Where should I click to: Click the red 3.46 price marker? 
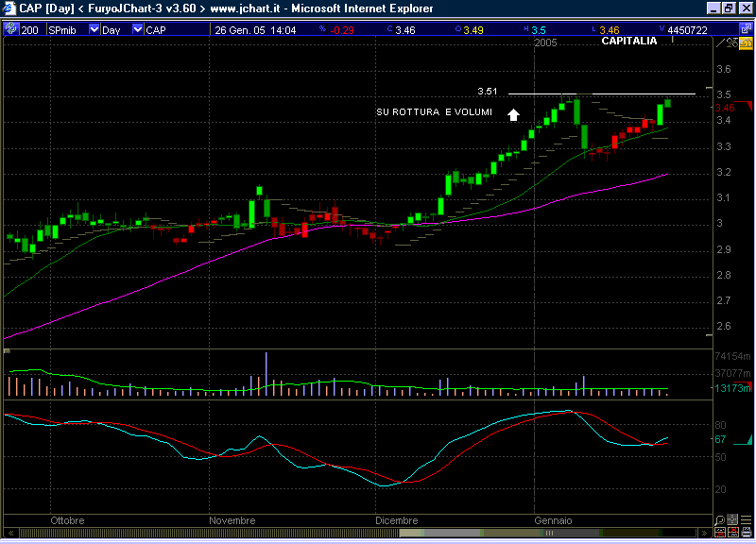(x=726, y=108)
